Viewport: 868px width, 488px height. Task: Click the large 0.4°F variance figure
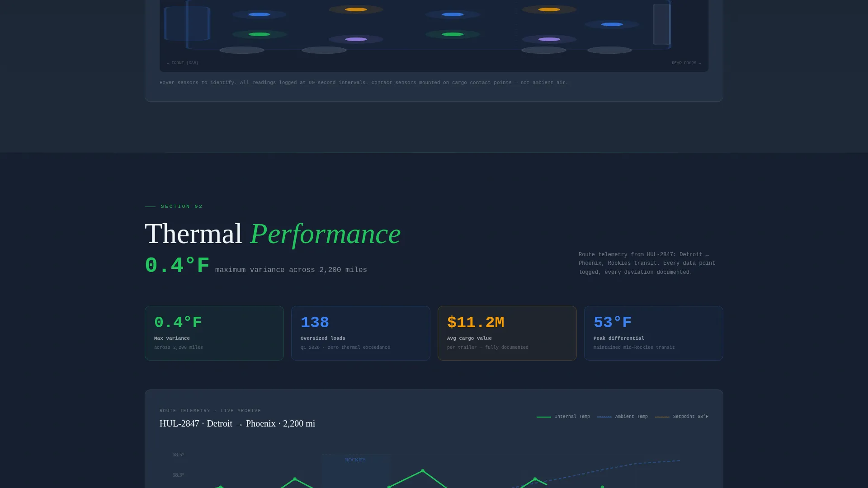(x=177, y=266)
